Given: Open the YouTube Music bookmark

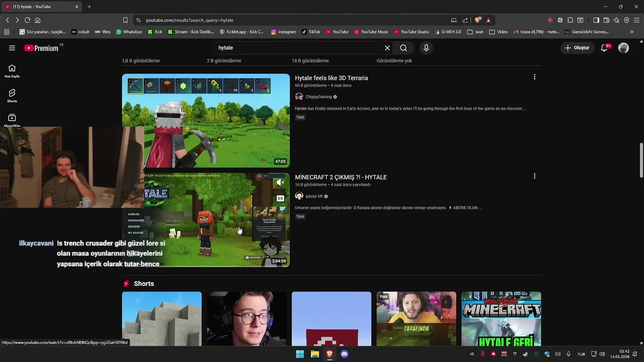Looking at the screenshot, I should [x=371, y=32].
